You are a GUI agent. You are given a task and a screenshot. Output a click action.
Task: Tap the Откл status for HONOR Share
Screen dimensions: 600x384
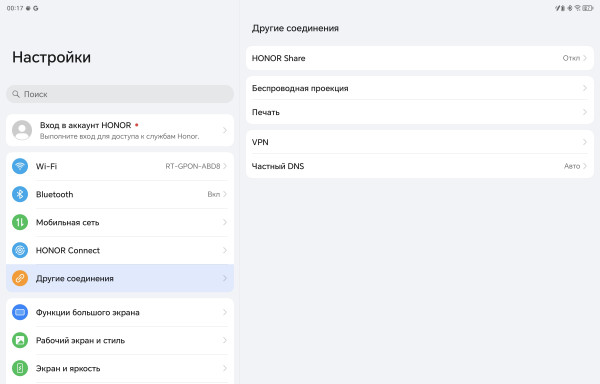pyautogui.click(x=571, y=58)
